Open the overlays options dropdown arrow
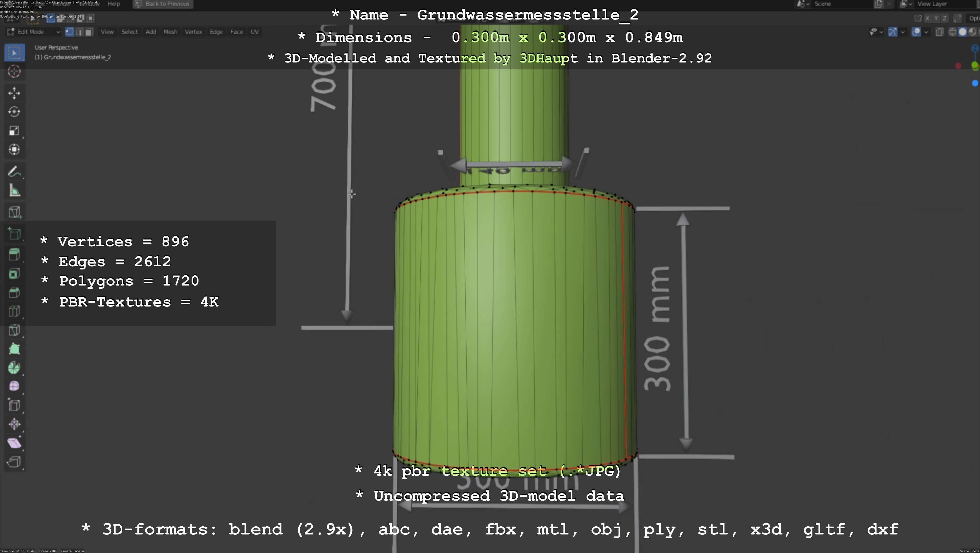The height and width of the screenshot is (553, 980). [x=926, y=32]
